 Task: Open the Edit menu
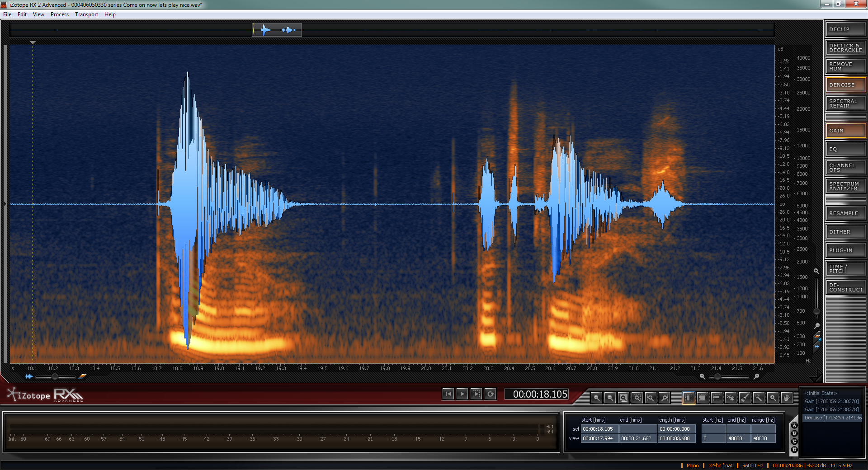(22, 14)
